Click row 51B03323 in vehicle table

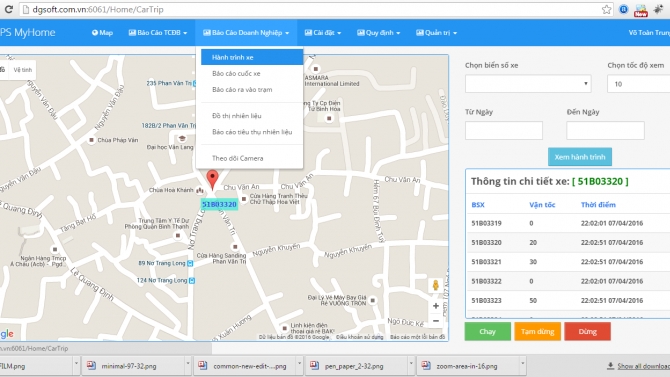pyautogui.click(x=568, y=300)
